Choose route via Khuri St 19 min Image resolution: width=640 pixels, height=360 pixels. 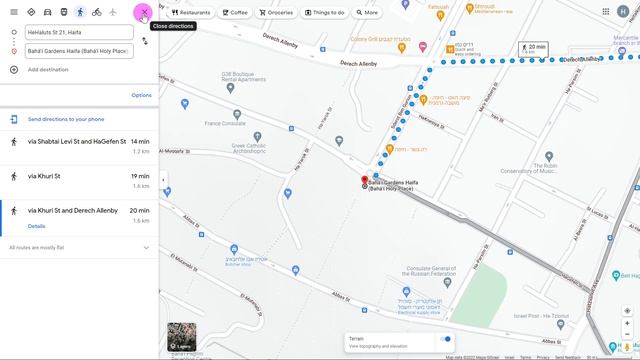point(79,181)
